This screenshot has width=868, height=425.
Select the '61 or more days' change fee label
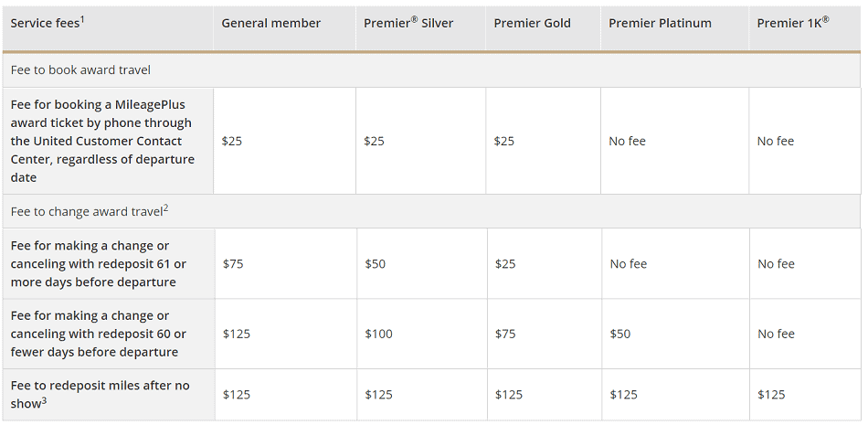(99, 263)
